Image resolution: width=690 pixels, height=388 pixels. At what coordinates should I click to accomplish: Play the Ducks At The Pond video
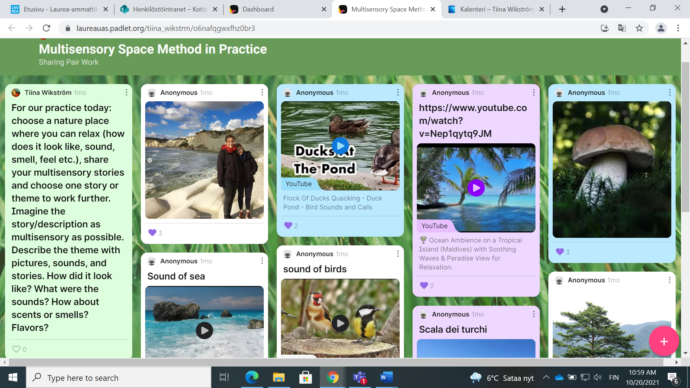point(340,146)
